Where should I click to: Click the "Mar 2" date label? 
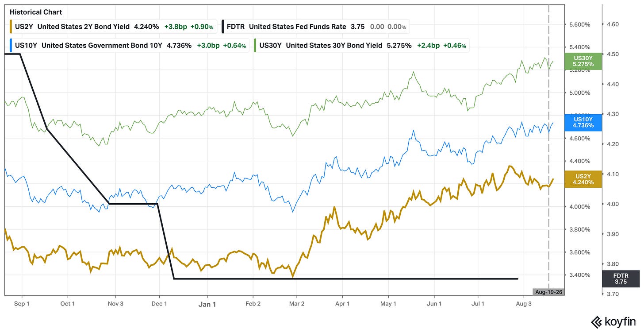(x=297, y=304)
